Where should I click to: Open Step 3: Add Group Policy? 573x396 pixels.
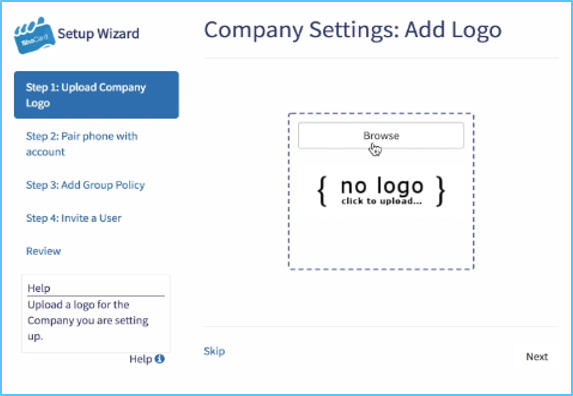(x=86, y=185)
